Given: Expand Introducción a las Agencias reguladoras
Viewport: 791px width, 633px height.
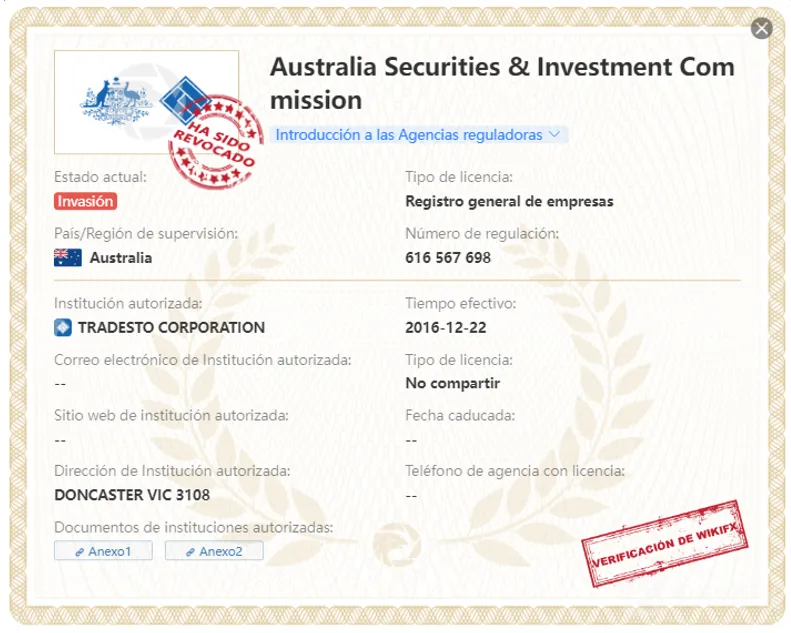Looking at the screenshot, I should tap(418, 135).
